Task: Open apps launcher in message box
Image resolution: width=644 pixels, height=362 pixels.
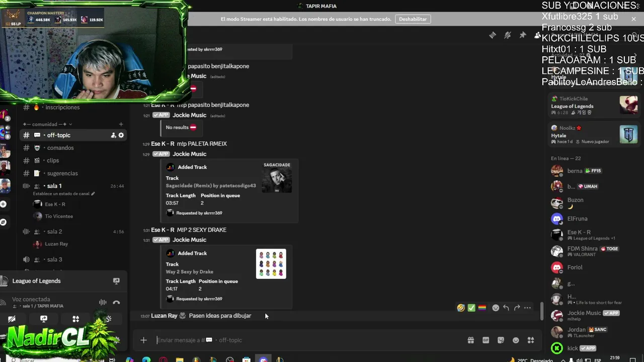Action: [x=531, y=340]
